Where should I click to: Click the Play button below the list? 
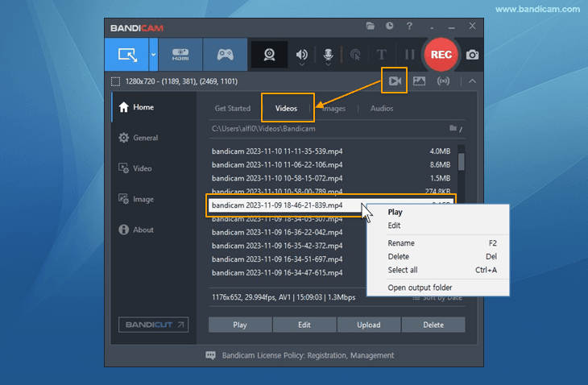[240, 325]
